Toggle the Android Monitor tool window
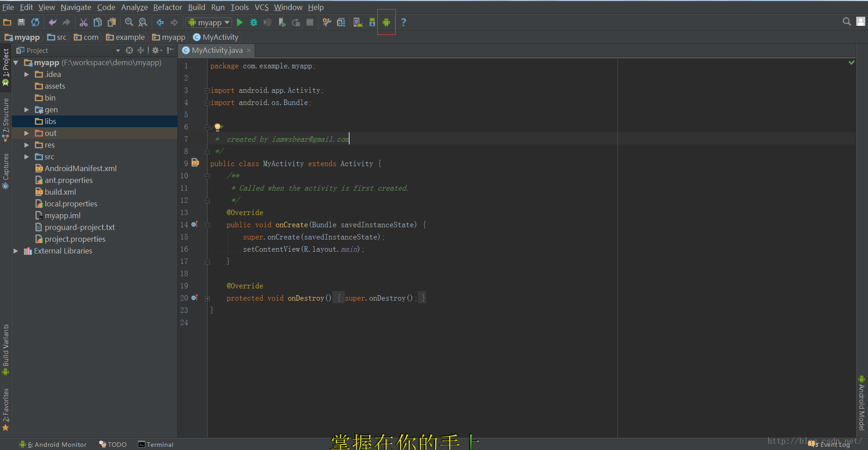 [53, 445]
